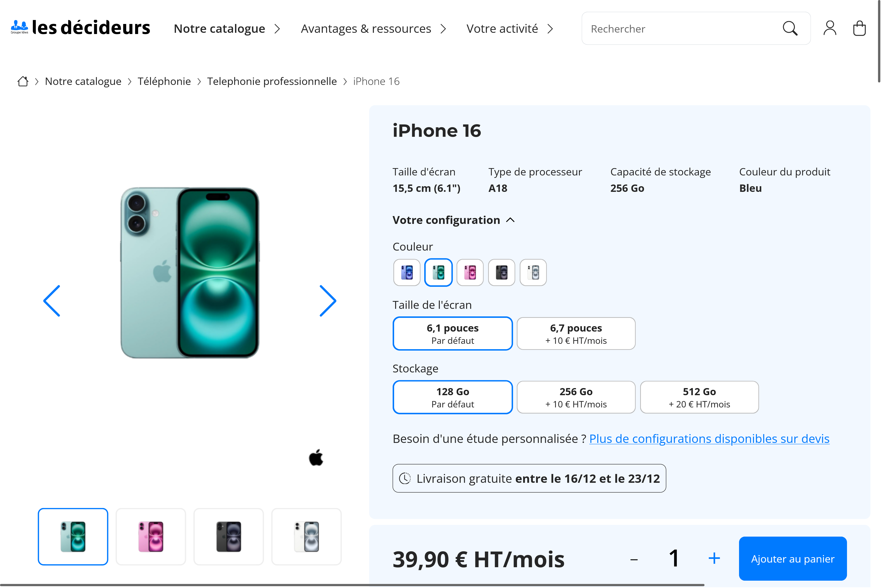
Task: Open the shopping bag cart
Action: tap(859, 28)
